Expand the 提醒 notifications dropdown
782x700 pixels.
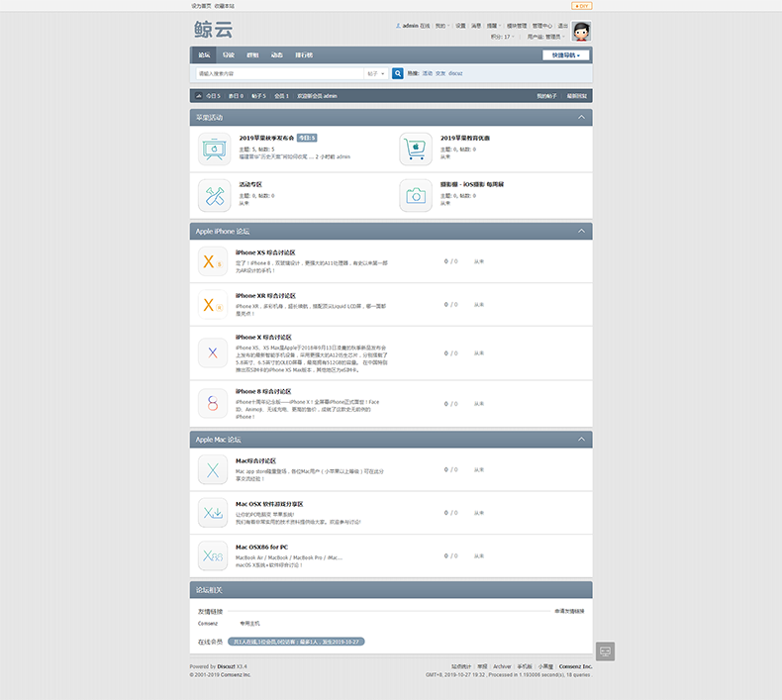point(494,26)
